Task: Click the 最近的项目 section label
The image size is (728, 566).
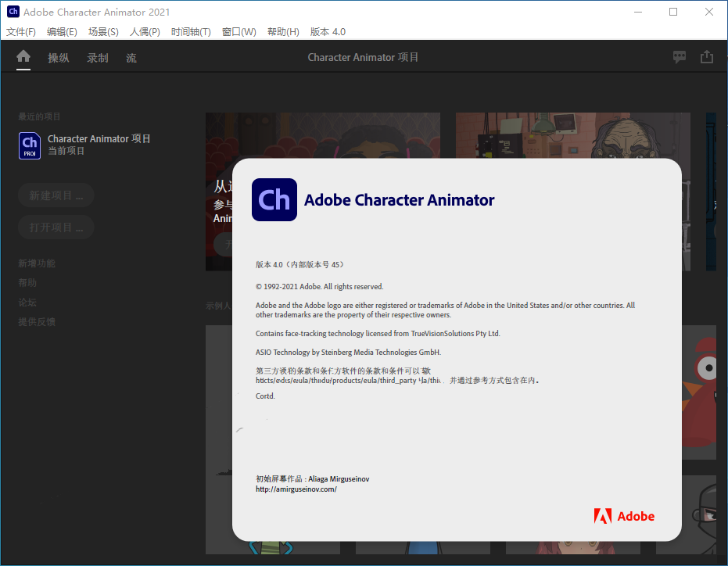Action: coord(39,116)
